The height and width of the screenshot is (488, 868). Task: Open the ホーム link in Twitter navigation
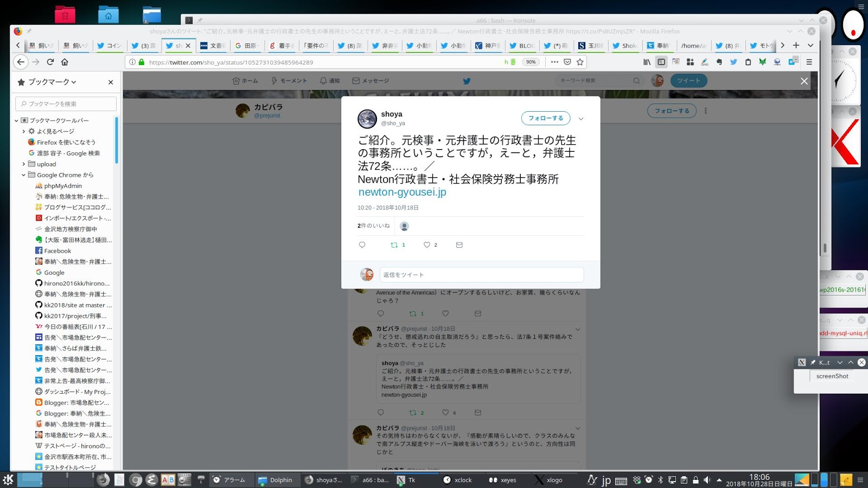point(245,81)
